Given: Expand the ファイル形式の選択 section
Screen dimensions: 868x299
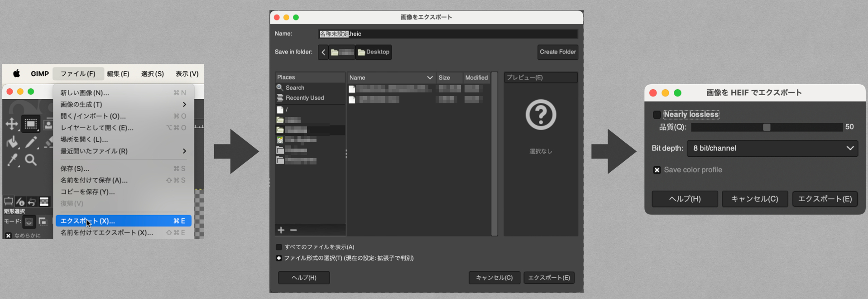Looking at the screenshot, I should coord(279,258).
